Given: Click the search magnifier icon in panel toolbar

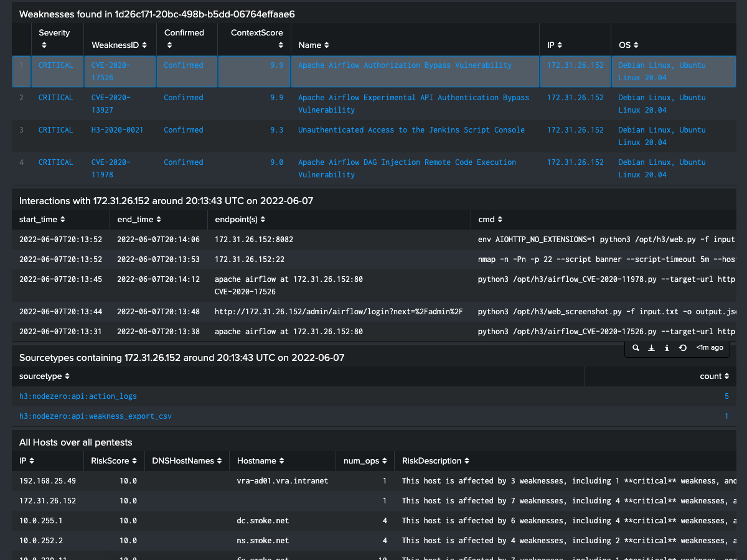Looking at the screenshot, I should (636, 348).
